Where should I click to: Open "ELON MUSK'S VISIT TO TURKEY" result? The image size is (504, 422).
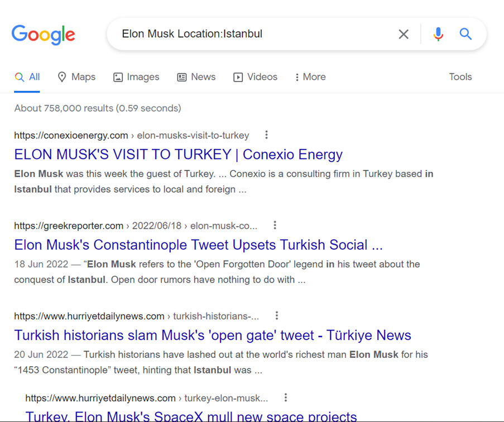point(178,155)
